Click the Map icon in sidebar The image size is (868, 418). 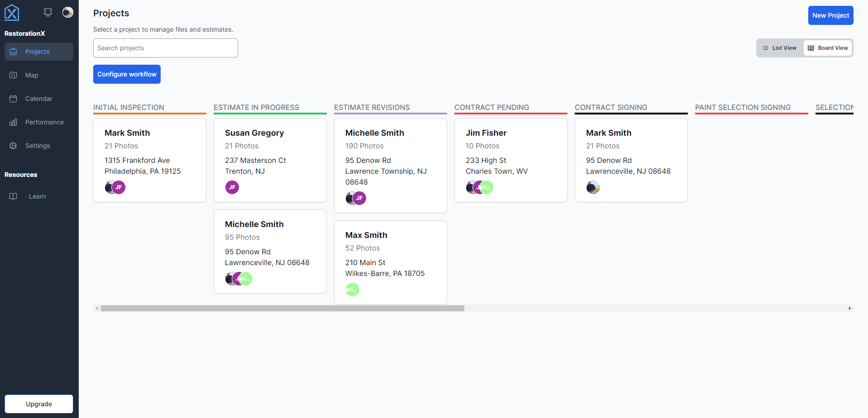(x=13, y=75)
